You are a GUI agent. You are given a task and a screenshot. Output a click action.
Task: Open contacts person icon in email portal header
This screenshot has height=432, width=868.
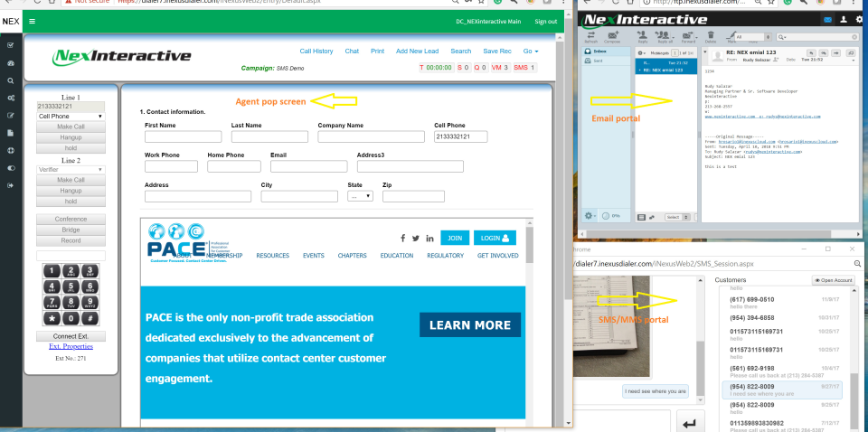tap(844, 20)
